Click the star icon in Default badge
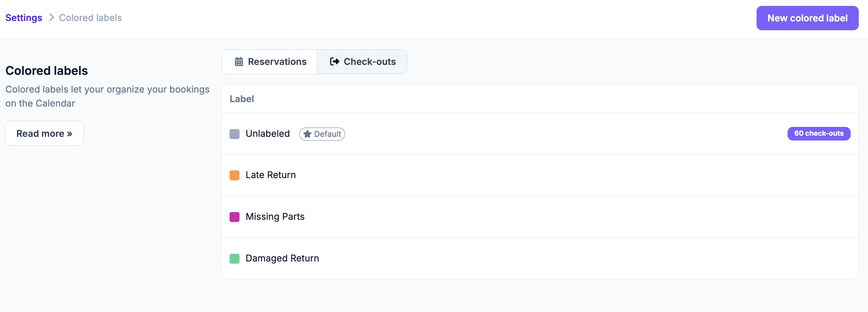Viewport: 868px width, 312px height. pos(307,134)
